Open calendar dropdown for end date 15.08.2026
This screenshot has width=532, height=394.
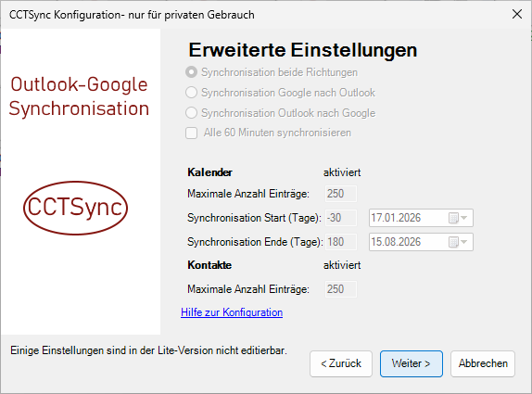click(x=458, y=242)
